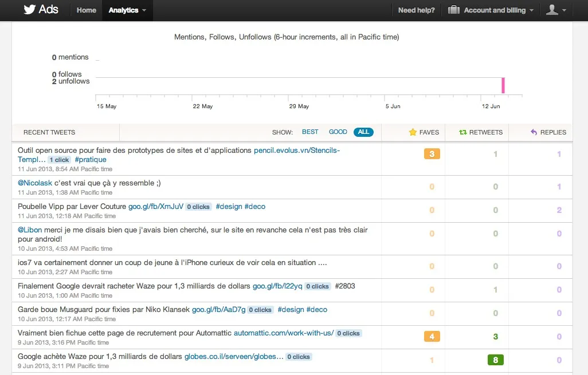
Task: Show only BEST tweets
Action: tap(310, 132)
